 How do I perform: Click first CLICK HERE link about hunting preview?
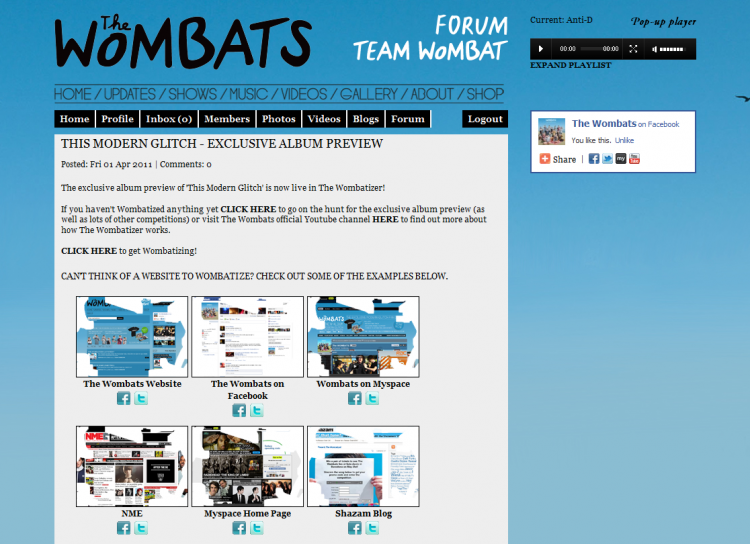248,209
